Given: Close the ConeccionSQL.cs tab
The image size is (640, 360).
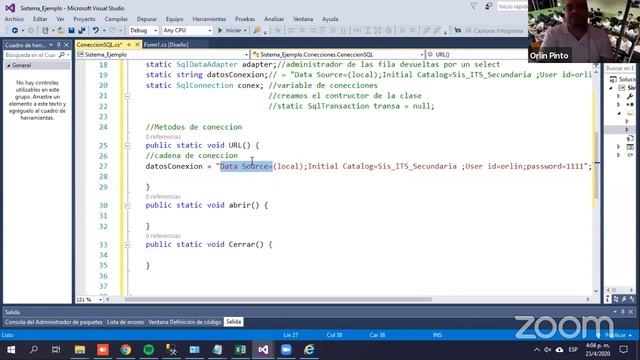Looking at the screenshot, I should click(x=138, y=44).
